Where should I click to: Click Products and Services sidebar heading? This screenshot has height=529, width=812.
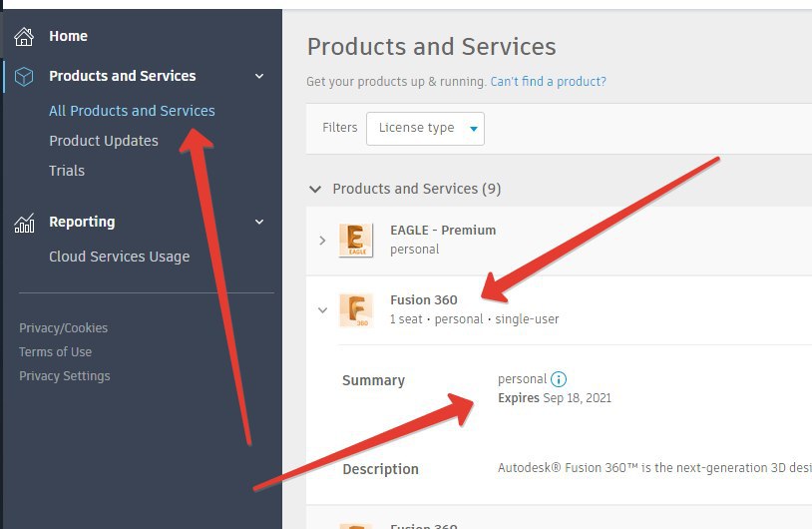point(123,76)
